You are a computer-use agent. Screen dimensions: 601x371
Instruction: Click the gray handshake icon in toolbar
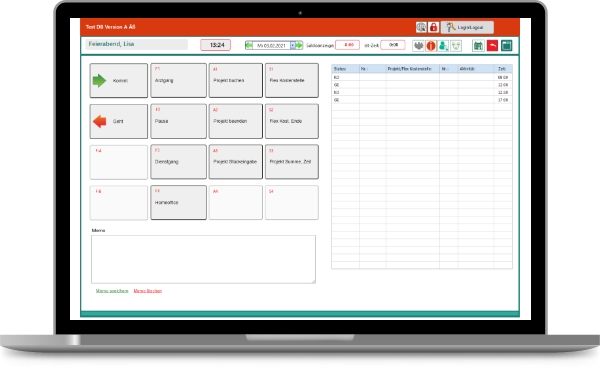click(418, 46)
